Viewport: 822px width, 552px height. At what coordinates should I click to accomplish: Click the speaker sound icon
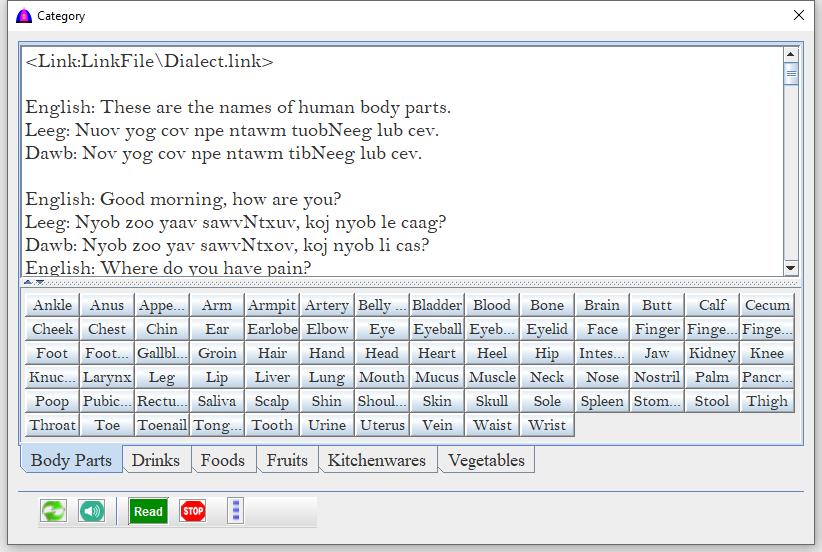(92, 511)
